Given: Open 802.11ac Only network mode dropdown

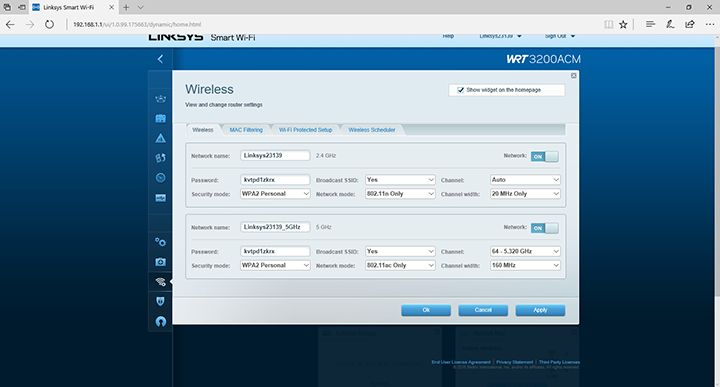Looking at the screenshot, I should pos(400,265).
